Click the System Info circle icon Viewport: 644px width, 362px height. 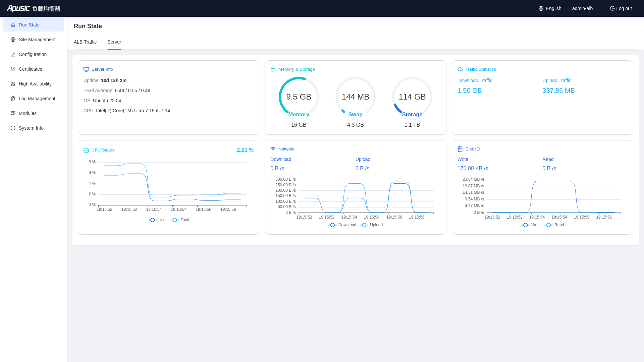[13, 128]
